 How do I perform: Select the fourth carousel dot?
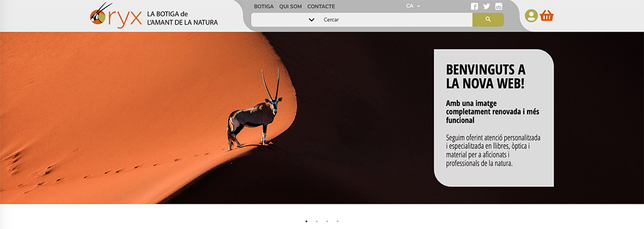[338, 221]
